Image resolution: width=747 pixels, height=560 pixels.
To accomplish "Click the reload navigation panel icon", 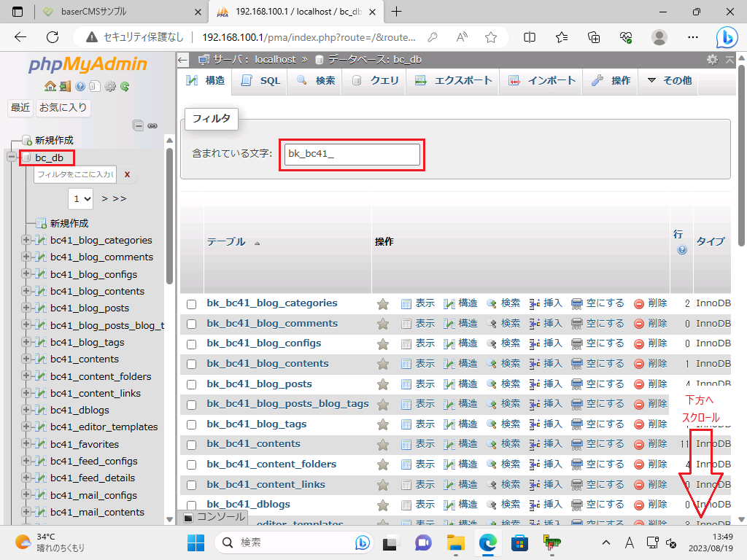I will 125,86.
